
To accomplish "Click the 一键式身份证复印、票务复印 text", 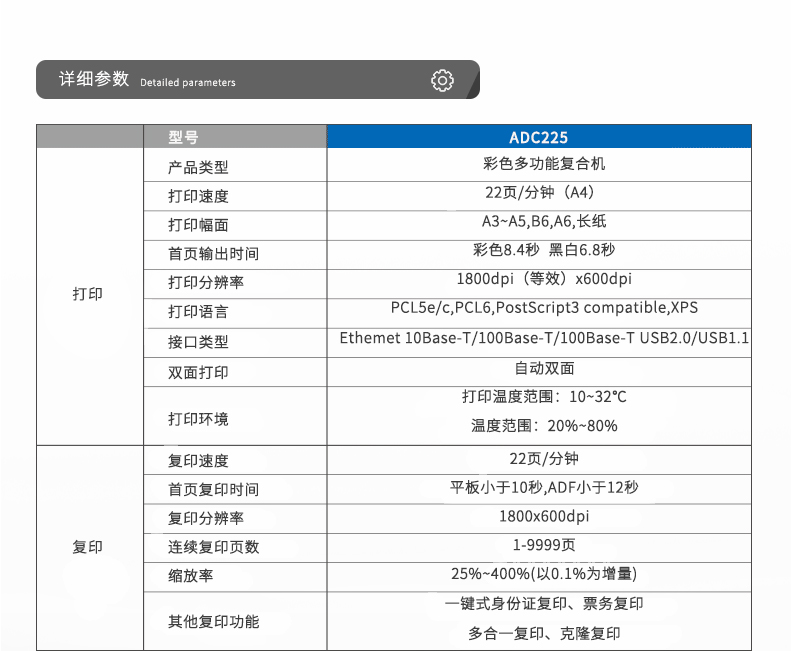I will click(x=544, y=604).
